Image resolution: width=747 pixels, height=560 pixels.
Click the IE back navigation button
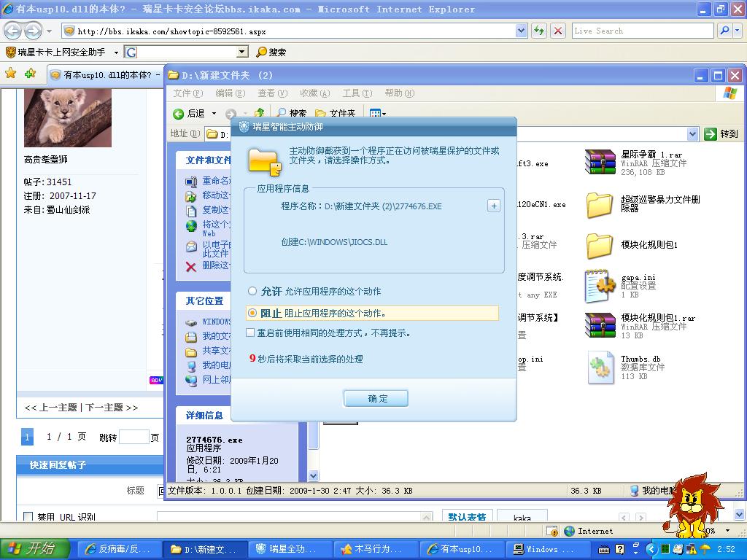point(12,31)
